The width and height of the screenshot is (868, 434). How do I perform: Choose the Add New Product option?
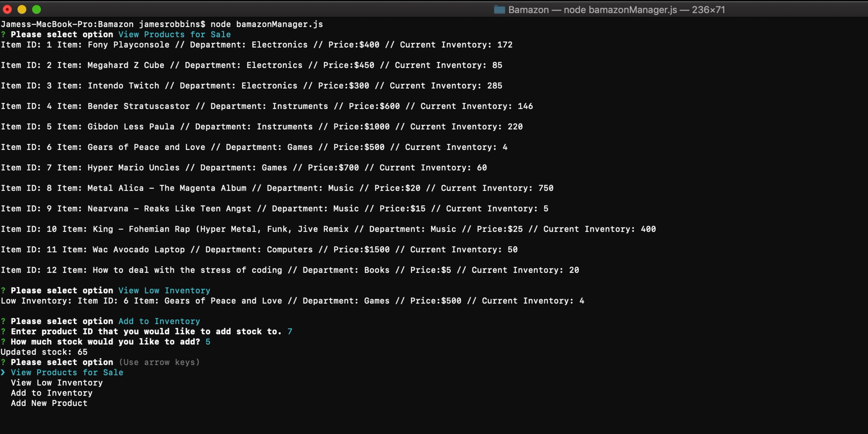[x=49, y=403]
